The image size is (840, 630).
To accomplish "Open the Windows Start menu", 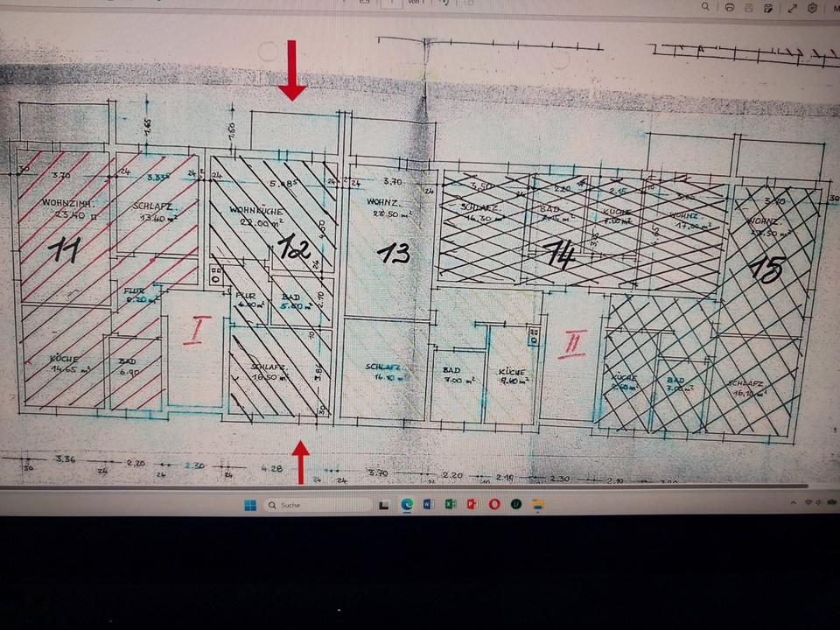I will click(249, 505).
